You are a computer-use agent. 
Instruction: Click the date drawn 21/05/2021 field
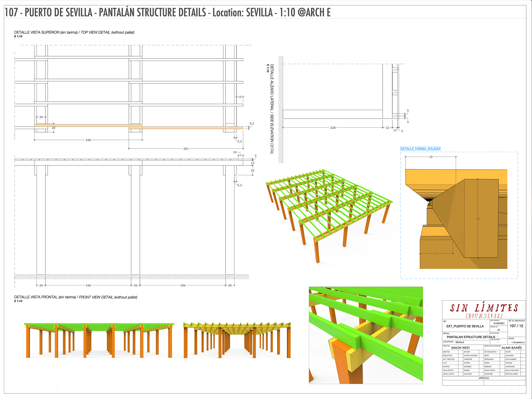499,323
